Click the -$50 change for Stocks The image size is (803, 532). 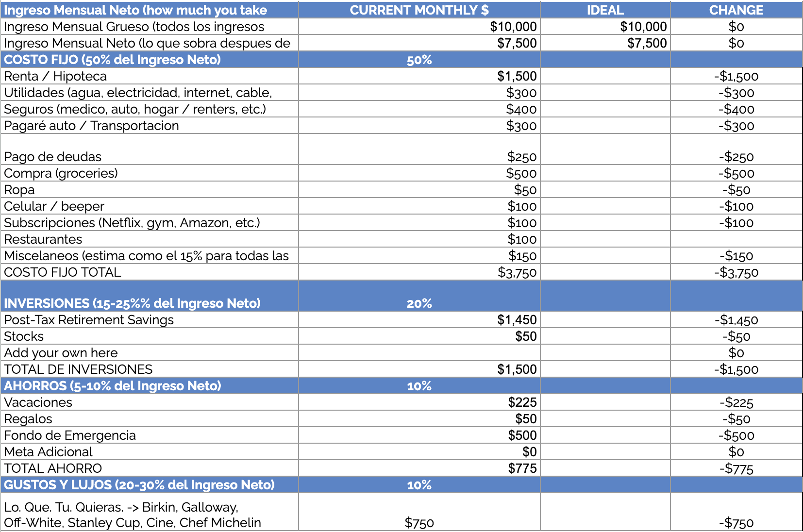click(x=736, y=336)
